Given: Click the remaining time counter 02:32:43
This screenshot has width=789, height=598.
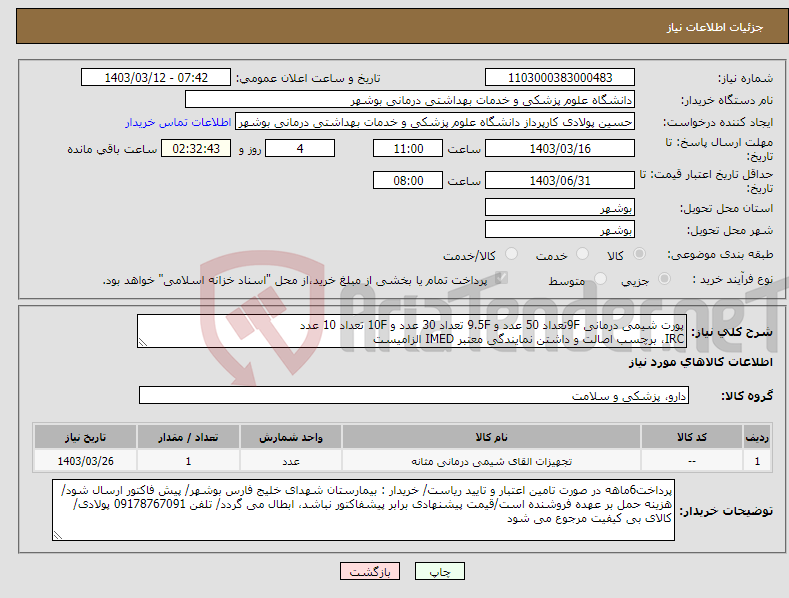Looking at the screenshot, I should [x=196, y=148].
